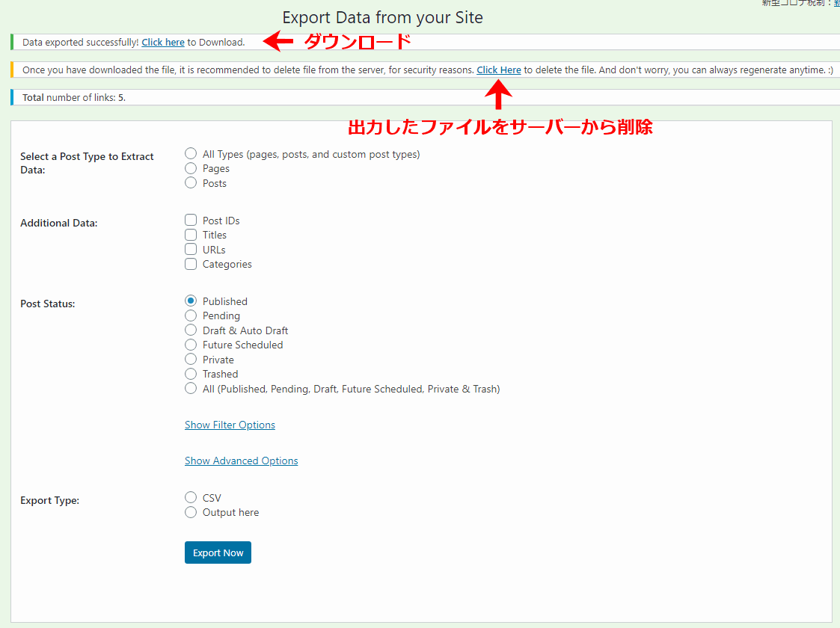The image size is (840, 628).
Task: Select Draft & Auto Draft status
Action: 191,330
